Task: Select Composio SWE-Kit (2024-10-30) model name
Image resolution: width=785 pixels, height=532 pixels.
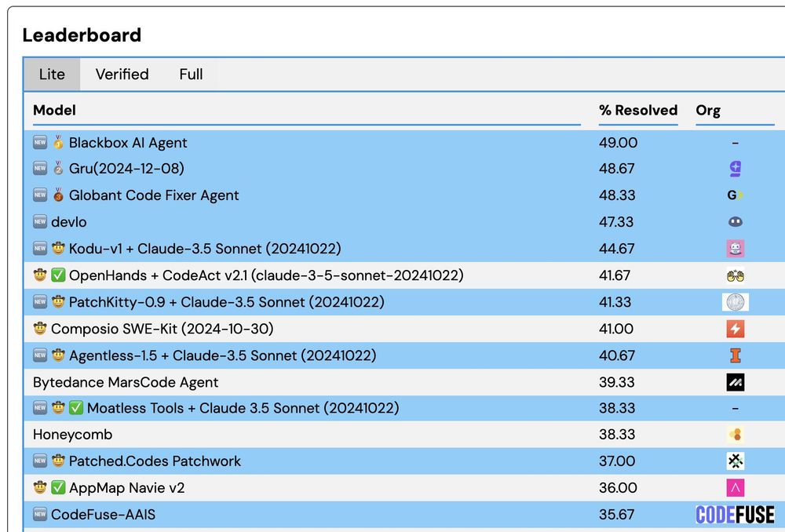Action: coord(162,329)
